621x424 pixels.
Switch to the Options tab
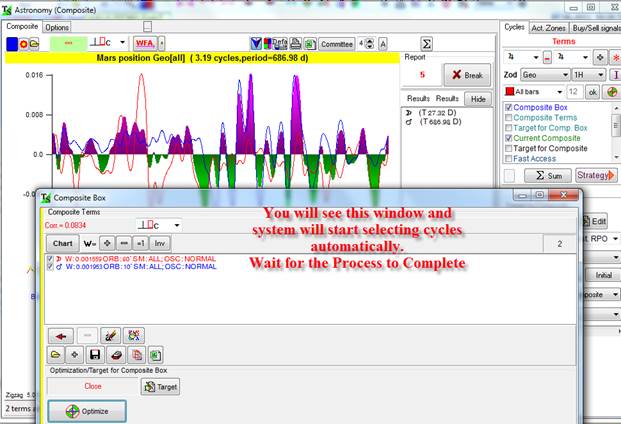coord(57,28)
